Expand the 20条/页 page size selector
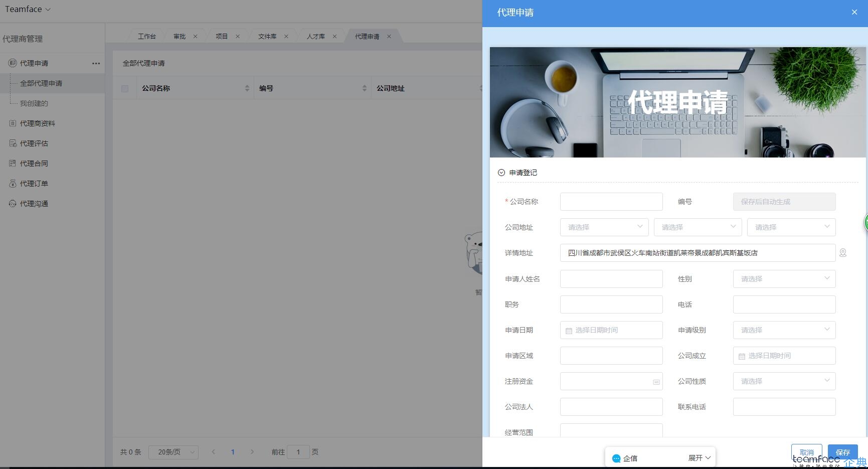Viewport: 868px width, 469px height. [173, 451]
